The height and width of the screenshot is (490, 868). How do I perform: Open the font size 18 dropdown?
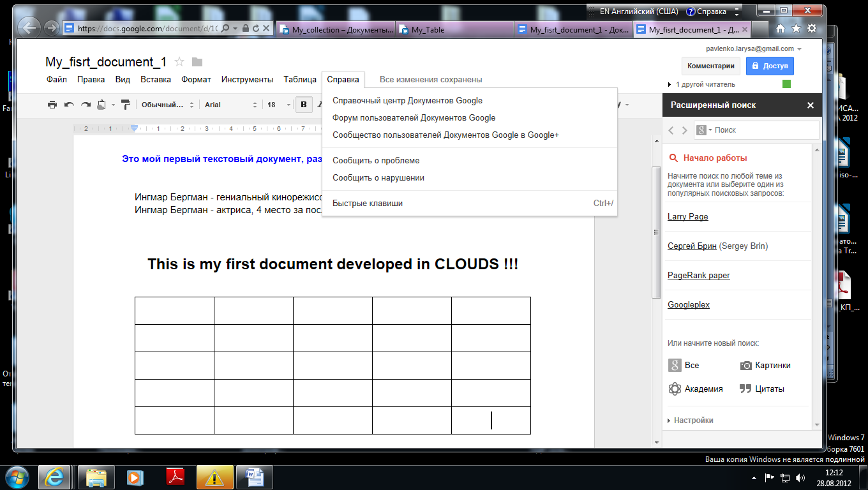(x=278, y=105)
